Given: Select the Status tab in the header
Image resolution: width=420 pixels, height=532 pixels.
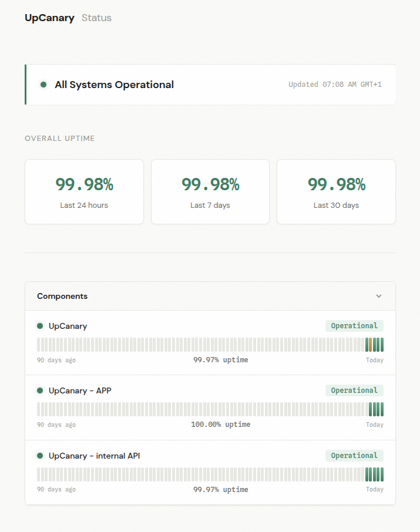Looking at the screenshot, I should [96, 18].
